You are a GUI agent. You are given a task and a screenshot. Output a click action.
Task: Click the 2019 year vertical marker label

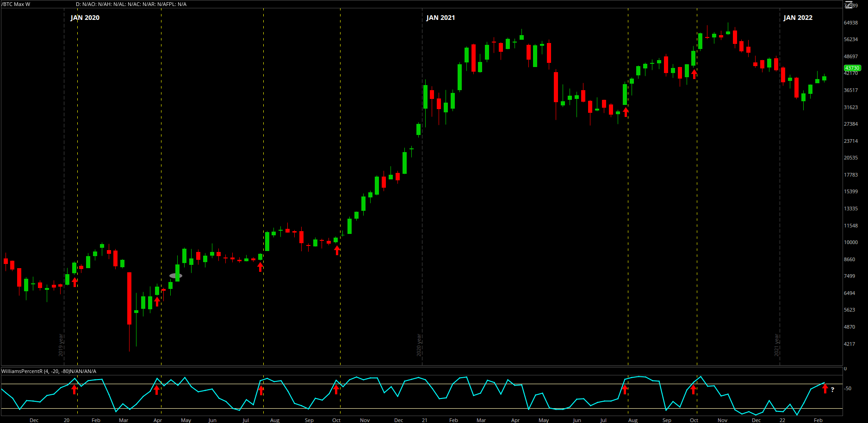[x=61, y=345]
